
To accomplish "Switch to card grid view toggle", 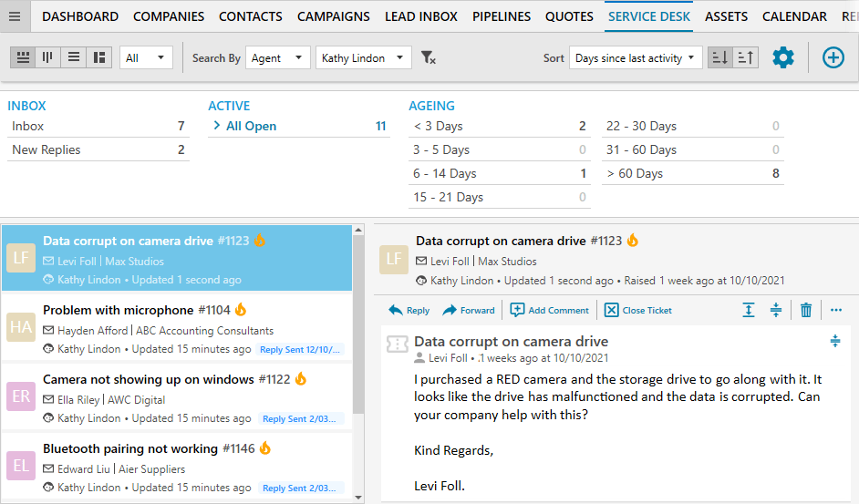I will (23, 57).
